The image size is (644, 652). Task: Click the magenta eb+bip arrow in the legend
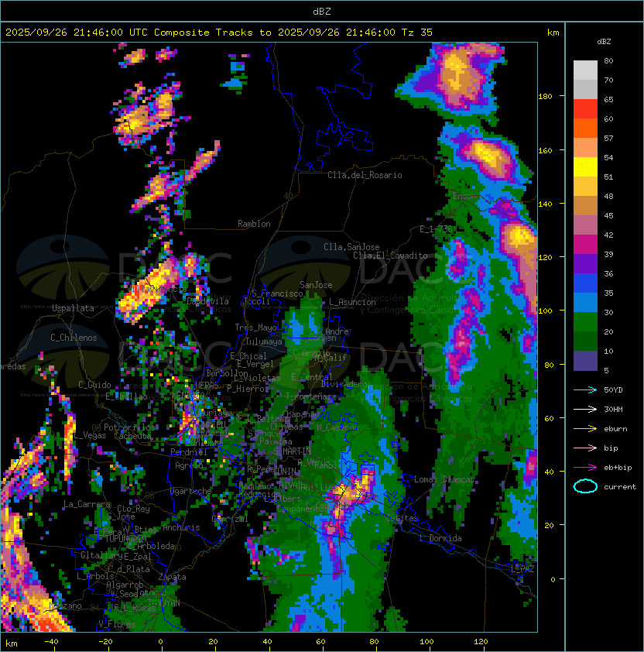(x=585, y=468)
